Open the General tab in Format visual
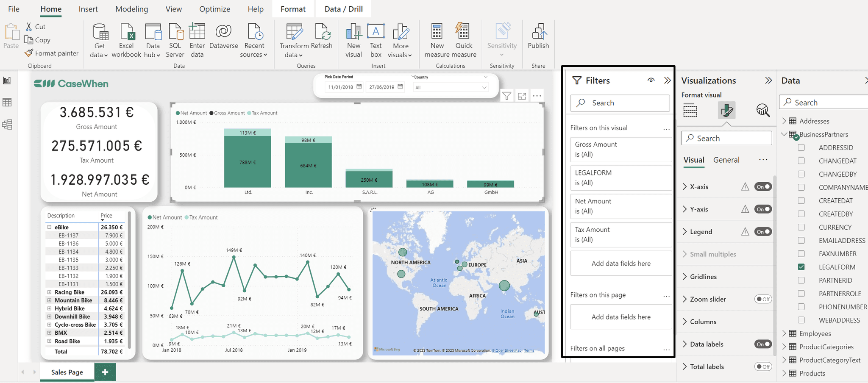This screenshot has width=868, height=383. 726,160
